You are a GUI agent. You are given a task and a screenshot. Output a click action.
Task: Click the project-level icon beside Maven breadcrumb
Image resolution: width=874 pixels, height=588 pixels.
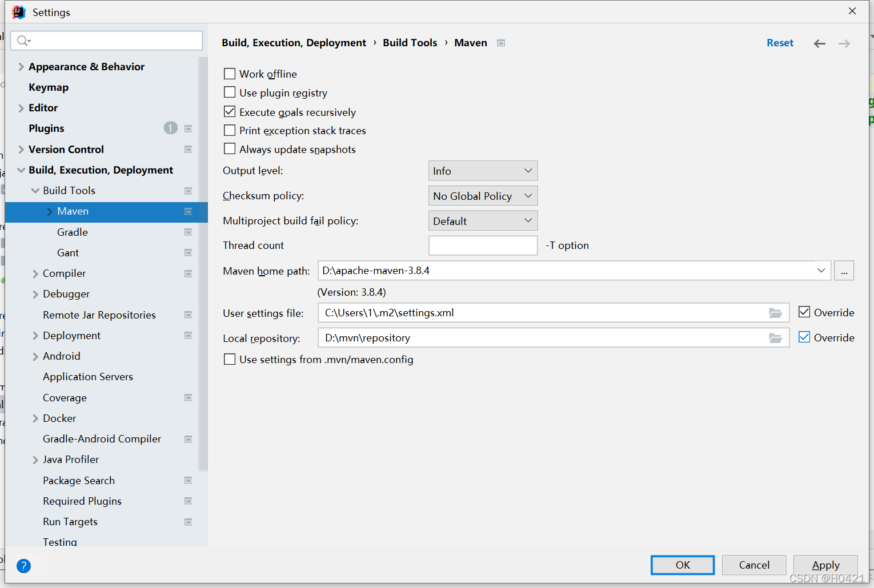pos(501,43)
